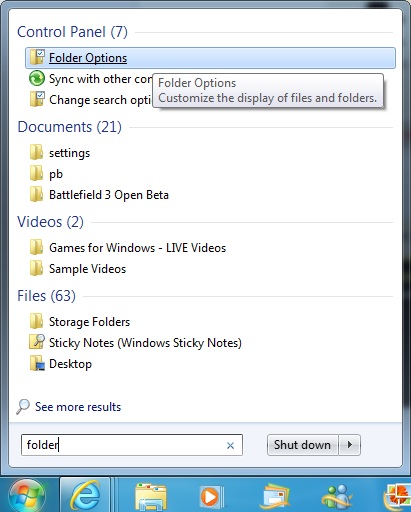The image size is (411, 512).
Task: Launch Windows Media Player from the taskbar
Action: tap(212, 497)
